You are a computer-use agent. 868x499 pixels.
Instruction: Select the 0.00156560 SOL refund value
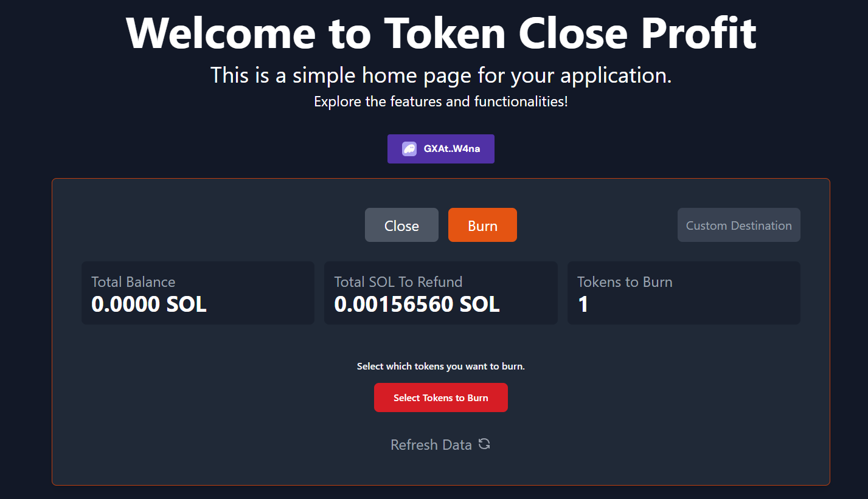pyautogui.click(x=417, y=304)
